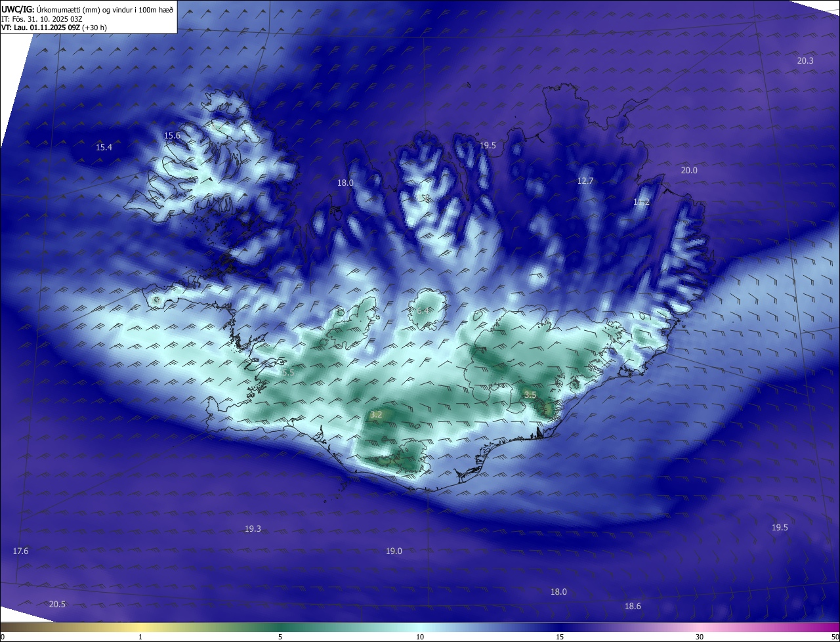Click the 6.4 value on the glacier

click(x=423, y=310)
